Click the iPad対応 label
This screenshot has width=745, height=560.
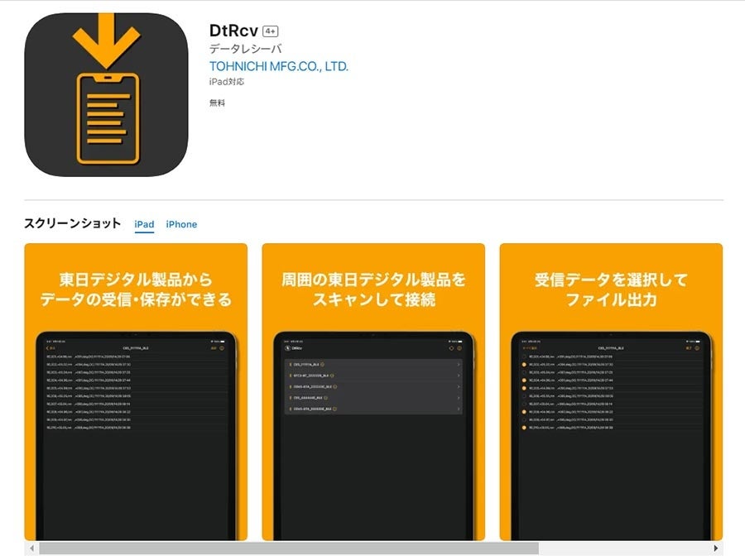click(227, 82)
